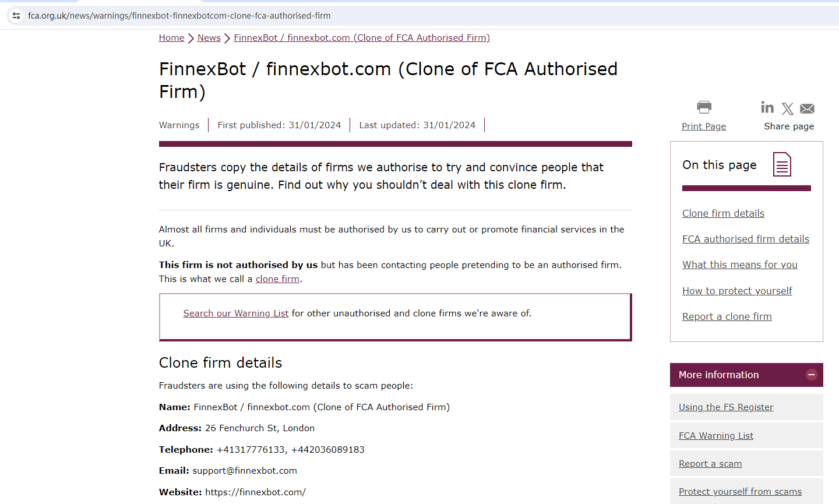Click the site information icon in address bar
Image resolution: width=839 pixels, height=504 pixels.
16,16
